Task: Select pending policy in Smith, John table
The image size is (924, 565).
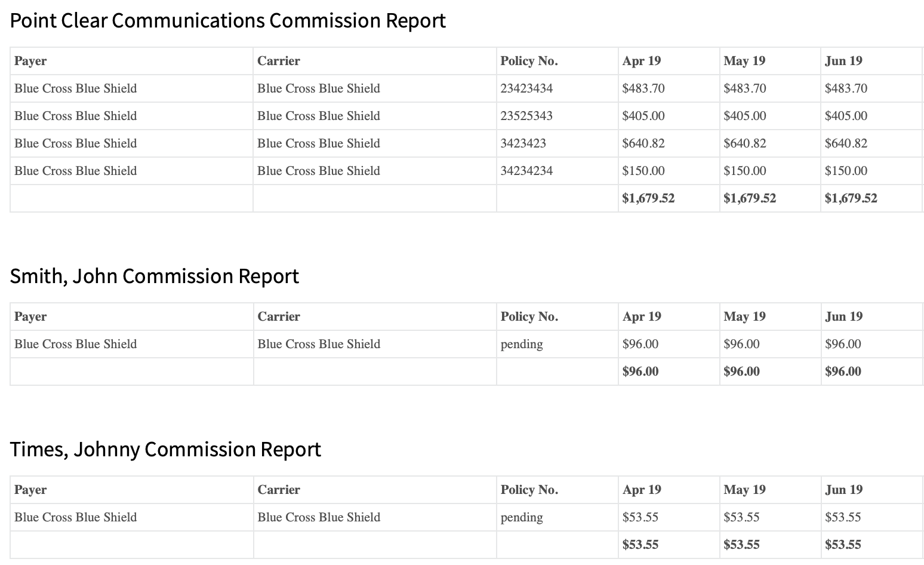Action: point(522,344)
